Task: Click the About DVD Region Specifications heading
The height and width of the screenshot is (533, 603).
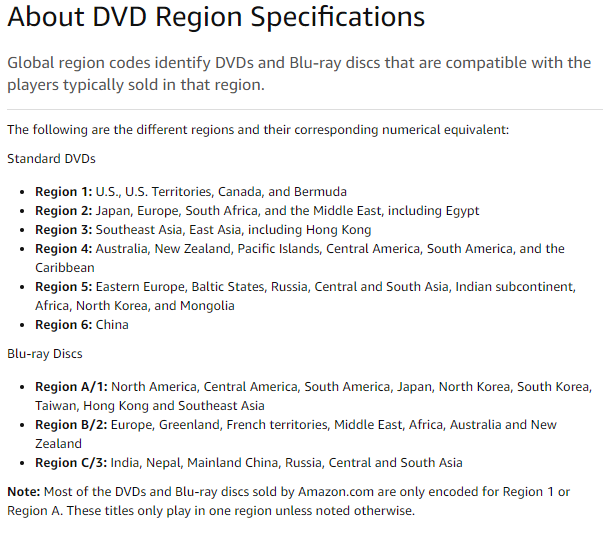Action: point(216,17)
